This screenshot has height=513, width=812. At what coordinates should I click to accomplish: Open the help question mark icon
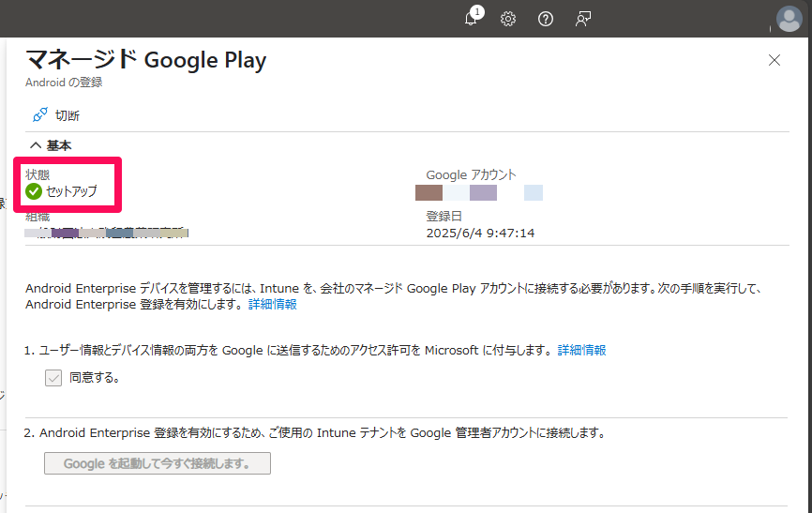click(x=546, y=19)
